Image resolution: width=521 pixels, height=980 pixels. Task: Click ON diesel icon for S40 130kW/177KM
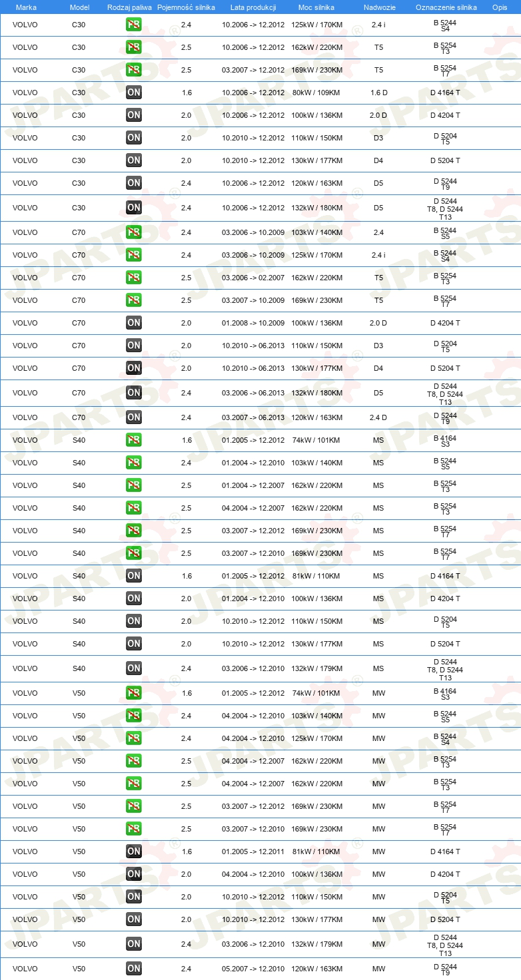(x=134, y=644)
